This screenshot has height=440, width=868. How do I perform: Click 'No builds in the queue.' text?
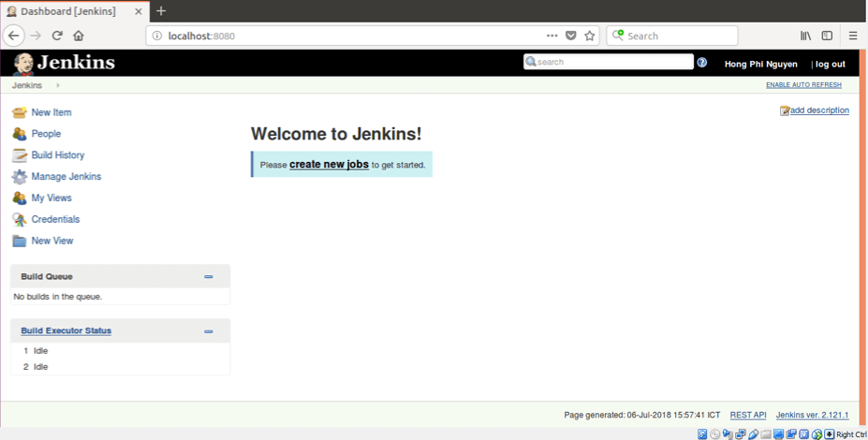(57, 297)
